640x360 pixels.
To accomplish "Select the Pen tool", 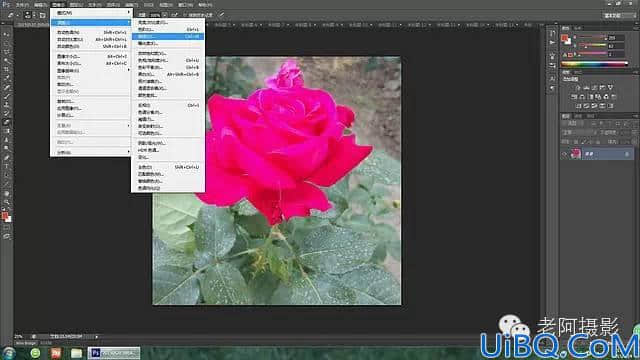I will click(6, 158).
